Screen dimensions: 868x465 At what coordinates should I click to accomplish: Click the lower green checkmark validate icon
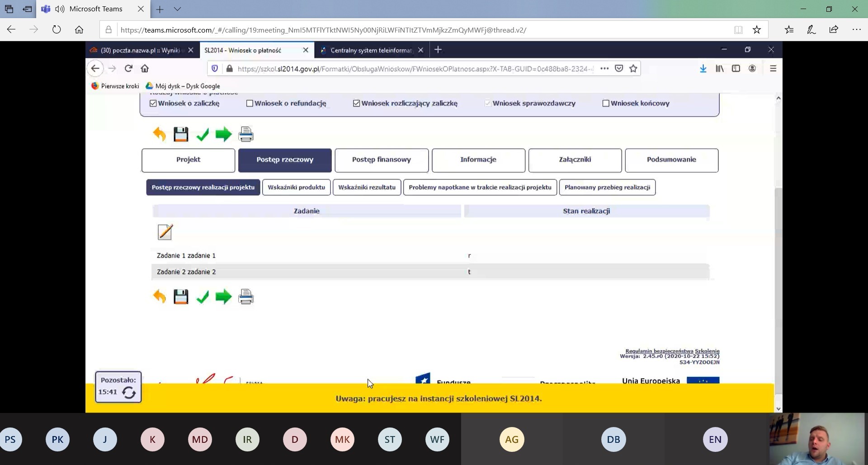pyautogui.click(x=203, y=297)
